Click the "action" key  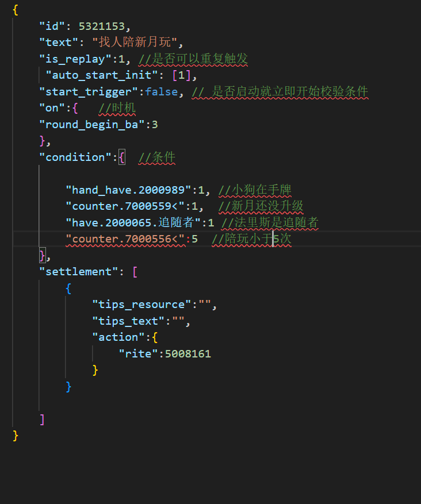[x=117, y=337]
